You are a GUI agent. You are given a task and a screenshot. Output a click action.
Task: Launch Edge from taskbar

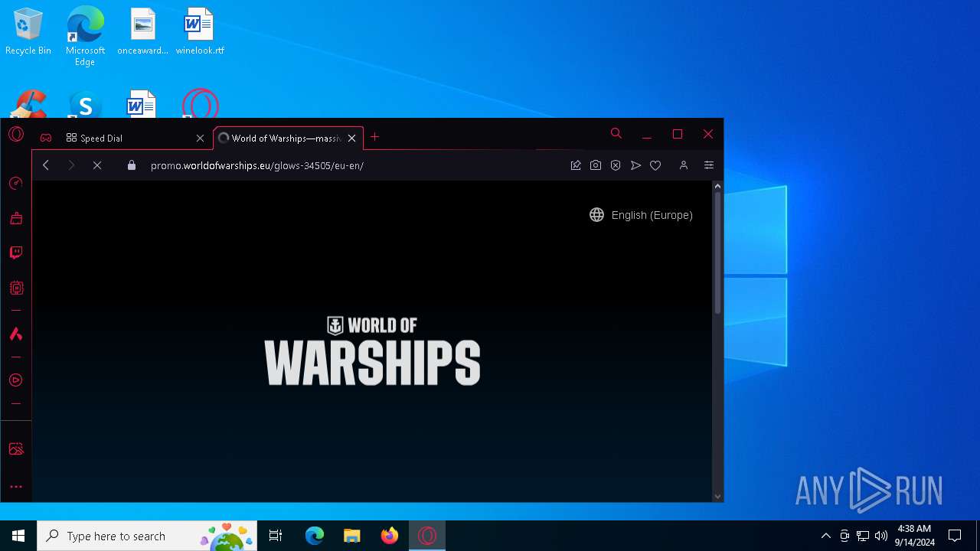315,536
